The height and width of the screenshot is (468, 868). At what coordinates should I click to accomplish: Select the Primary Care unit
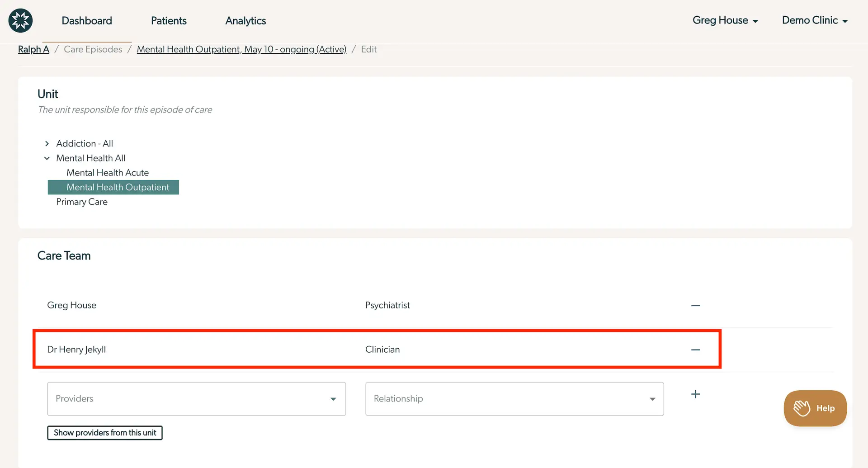82,202
